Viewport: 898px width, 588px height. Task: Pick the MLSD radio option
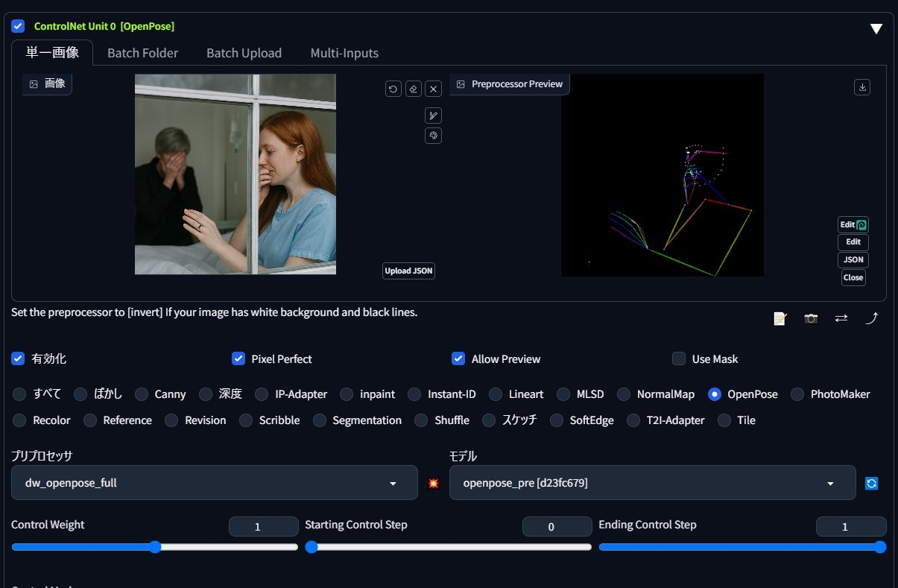tap(563, 394)
